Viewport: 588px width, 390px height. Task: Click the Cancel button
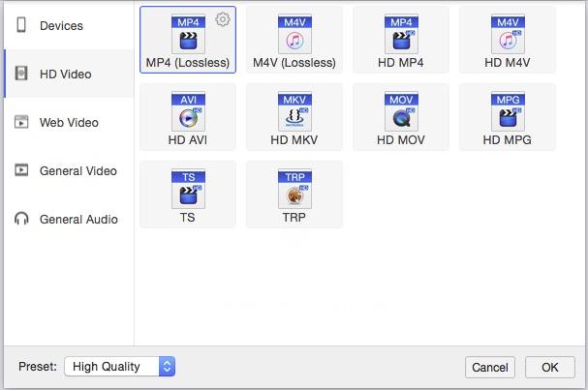490,367
